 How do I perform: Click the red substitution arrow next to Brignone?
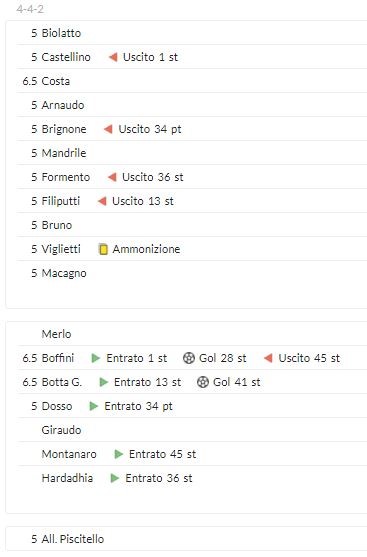(108, 129)
